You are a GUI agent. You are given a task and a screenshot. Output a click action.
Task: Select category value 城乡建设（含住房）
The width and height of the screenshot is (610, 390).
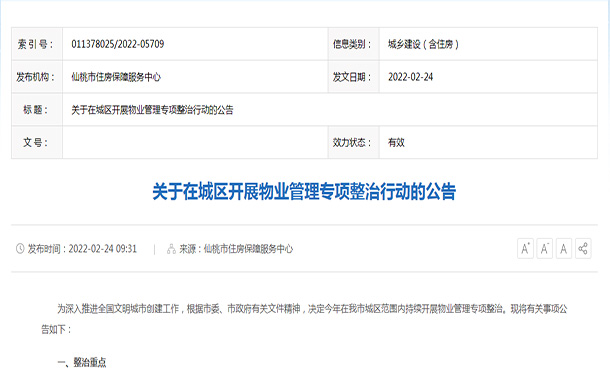(x=423, y=44)
